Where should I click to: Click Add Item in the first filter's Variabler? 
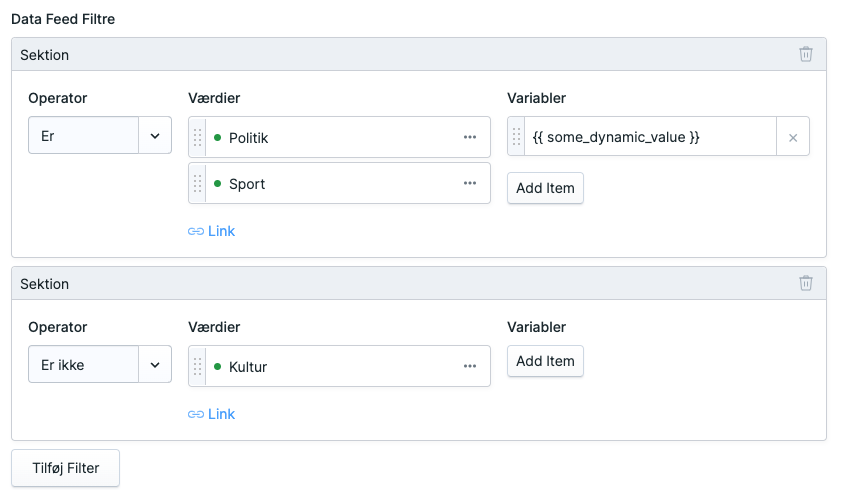tap(545, 188)
